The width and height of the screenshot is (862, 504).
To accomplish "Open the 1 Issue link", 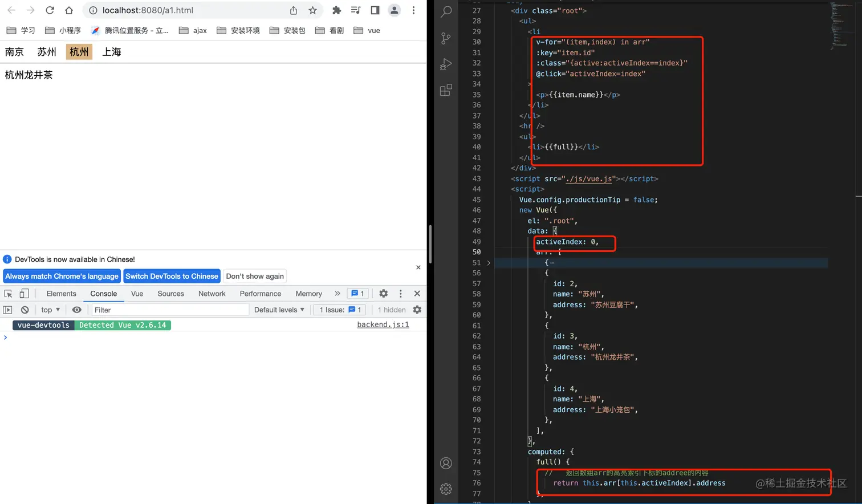I will point(340,310).
